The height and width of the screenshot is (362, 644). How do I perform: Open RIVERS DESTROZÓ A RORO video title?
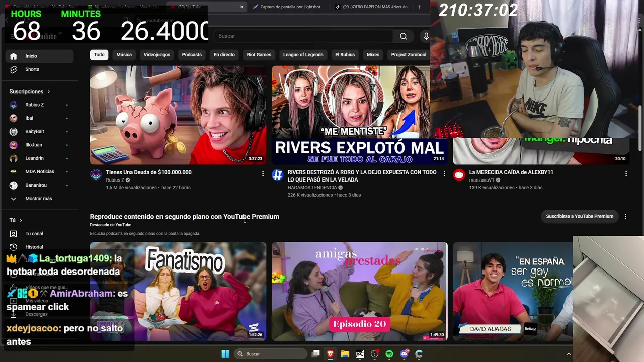[x=362, y=176]
